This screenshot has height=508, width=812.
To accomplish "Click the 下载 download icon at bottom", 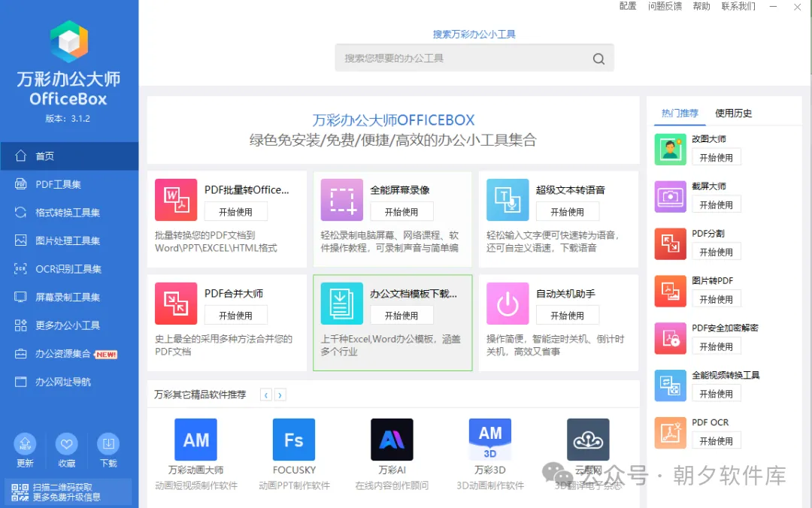I will [108, 444].
